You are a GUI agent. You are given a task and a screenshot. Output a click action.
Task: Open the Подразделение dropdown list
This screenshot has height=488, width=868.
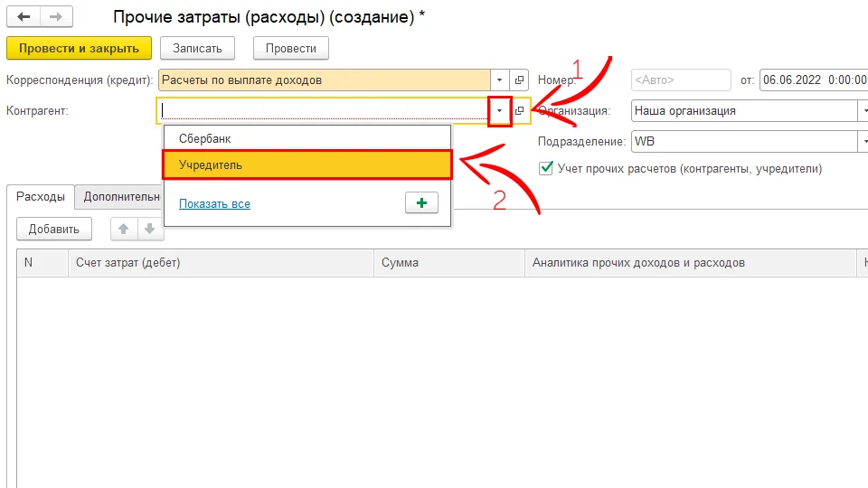click(x=862, y=142)
